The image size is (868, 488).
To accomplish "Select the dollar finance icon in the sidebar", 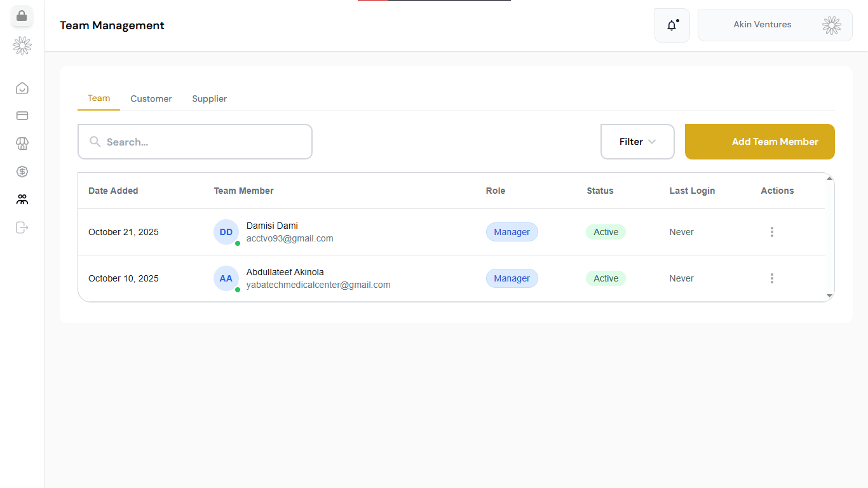I will click(22, 172).
